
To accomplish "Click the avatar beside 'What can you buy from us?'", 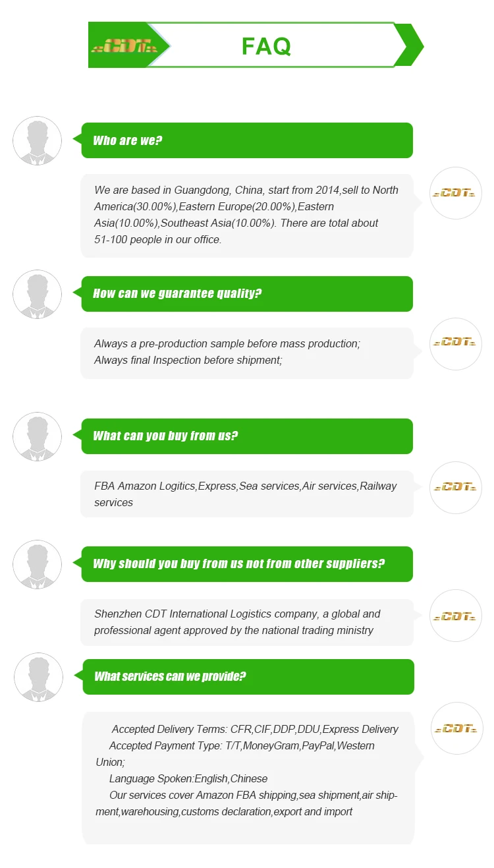I will click(x=38, y=436).
